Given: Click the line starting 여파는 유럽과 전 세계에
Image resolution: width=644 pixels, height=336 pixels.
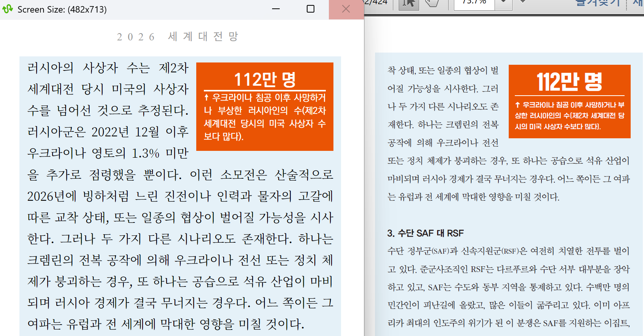Looking at the screenshot, I should coord(166,324).
